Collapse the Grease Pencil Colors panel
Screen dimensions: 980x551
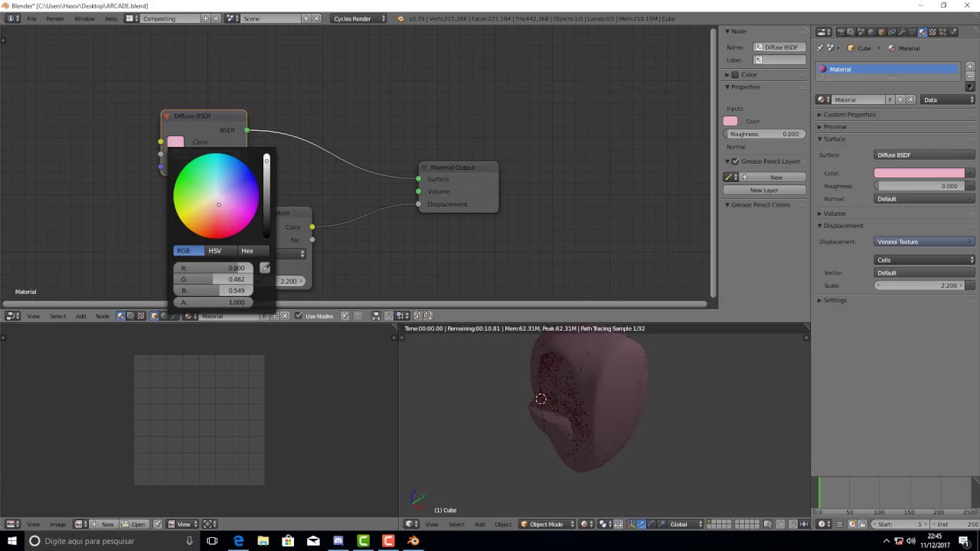coord(759,205)
